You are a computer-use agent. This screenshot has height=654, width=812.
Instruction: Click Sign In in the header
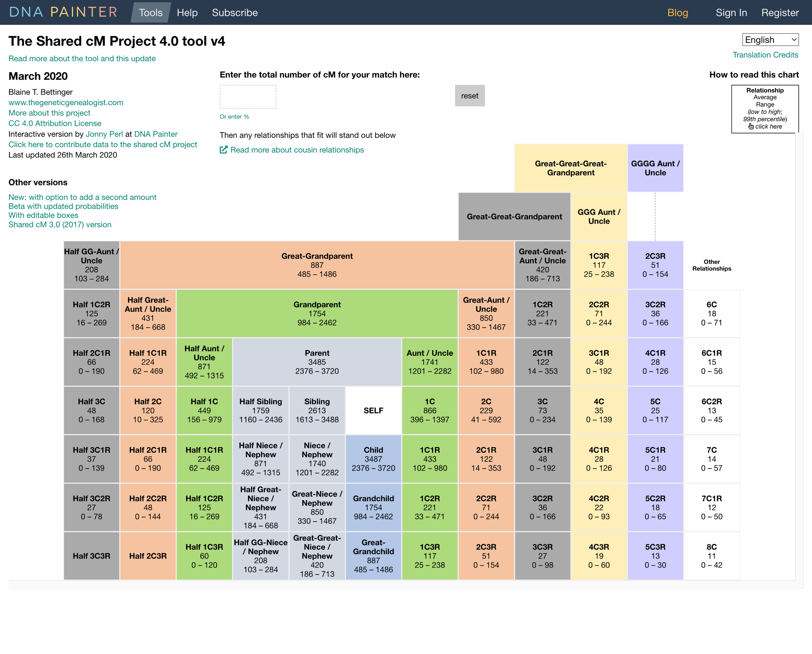click(731, 12)
